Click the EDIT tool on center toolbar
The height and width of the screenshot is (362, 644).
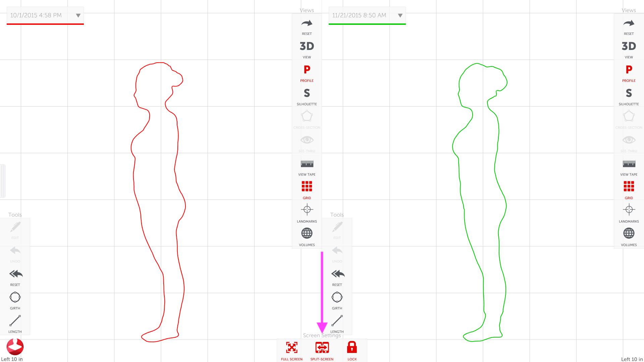coord(337,229)
